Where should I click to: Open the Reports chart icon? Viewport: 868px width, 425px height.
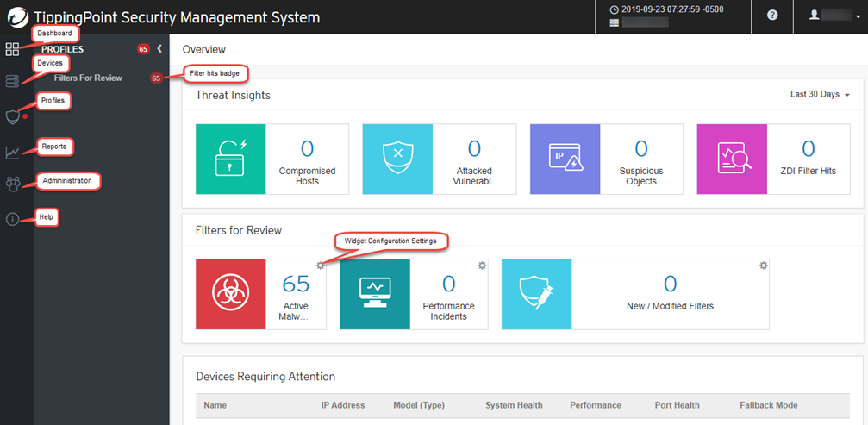[x=12, y=153]
